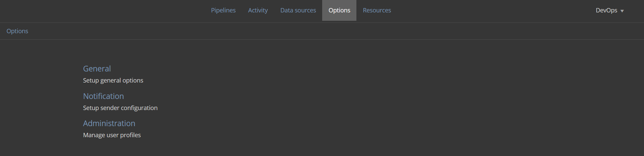
Task: Open the Notification settings section
Action: [103, 96]
